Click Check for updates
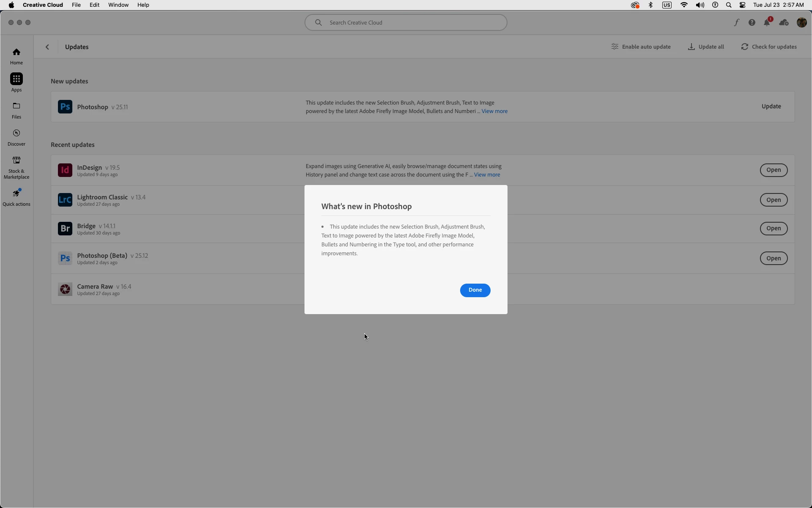 [x=769, y=47]
